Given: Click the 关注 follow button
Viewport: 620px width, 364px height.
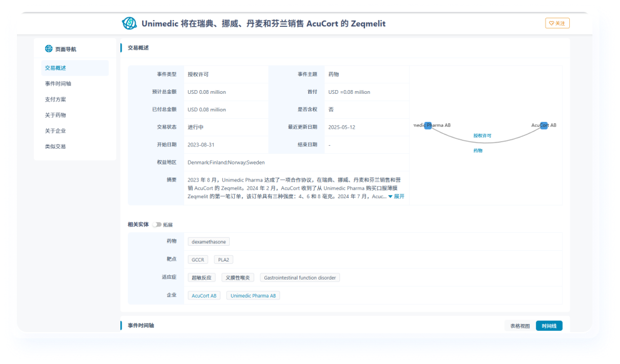Looking at the screenshot, I should pyautogui.click(x=557, y=23).
